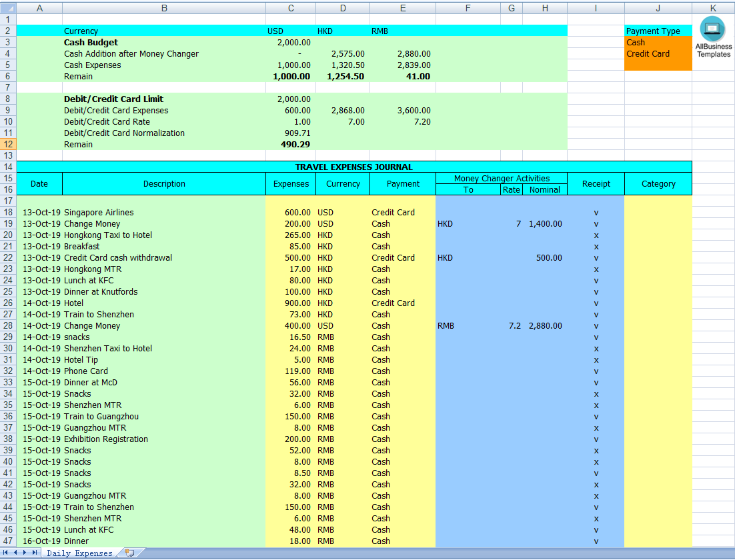Select the Cash option under Payment Type
Image resolution: width=735 pixels, height=560 pixels.
click(657, 42)
